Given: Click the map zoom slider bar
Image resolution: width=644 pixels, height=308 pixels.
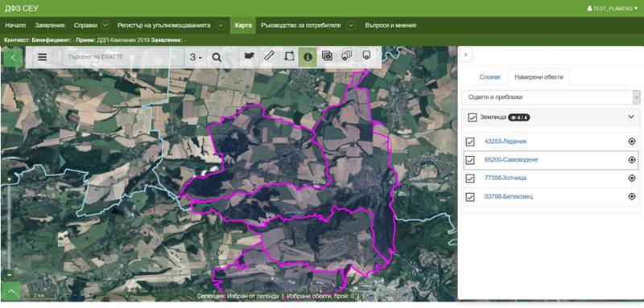Looking at the screenshot, I should coord(9,227).
